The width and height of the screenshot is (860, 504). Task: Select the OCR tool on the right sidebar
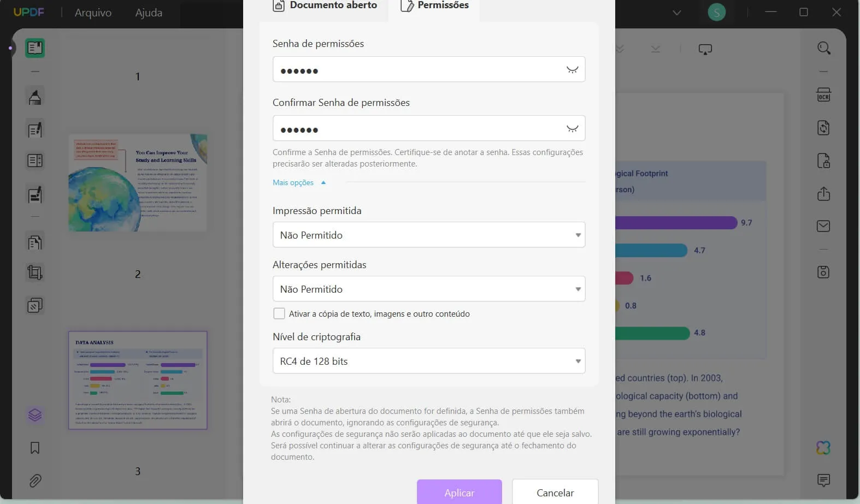click(x=823, y=94)
